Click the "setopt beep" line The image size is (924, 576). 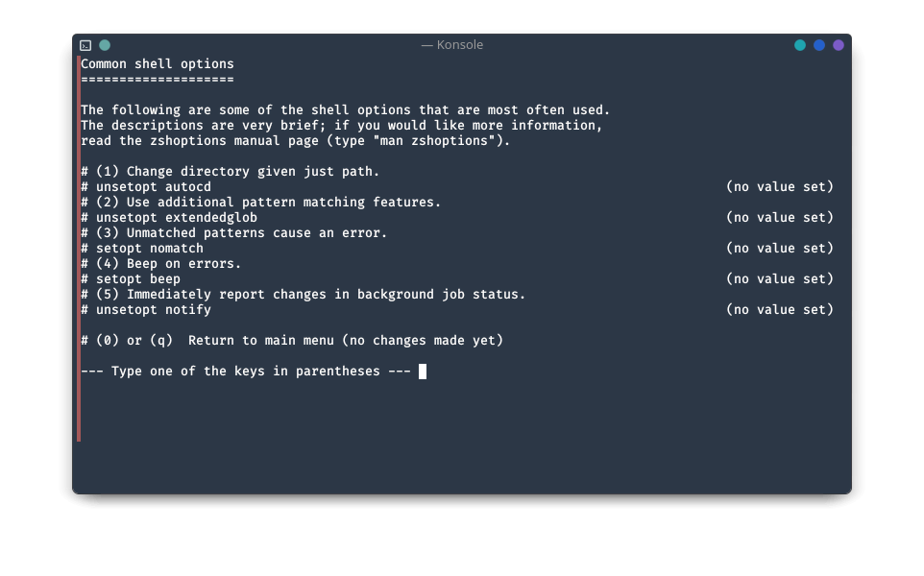tap(131, 278)
